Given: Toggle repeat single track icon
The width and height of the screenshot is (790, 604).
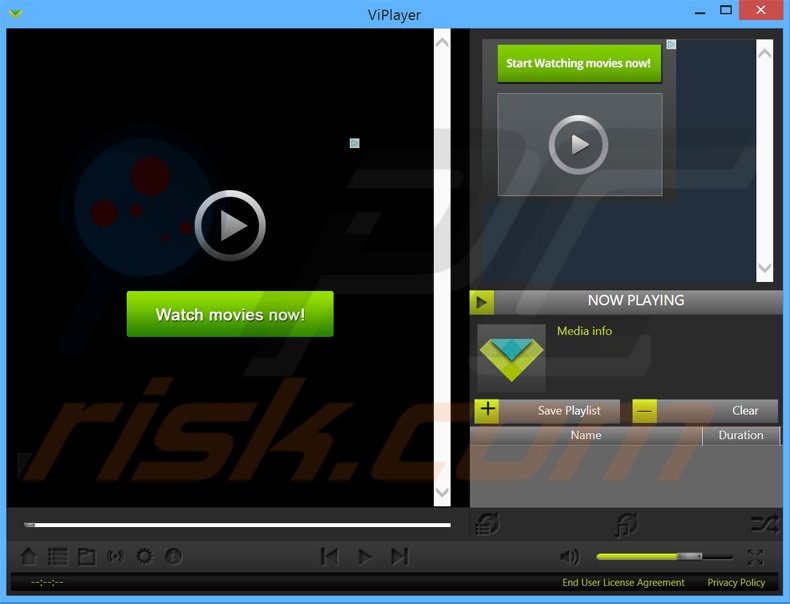Looking at the screenshot, I should click(x=627, y=524).
